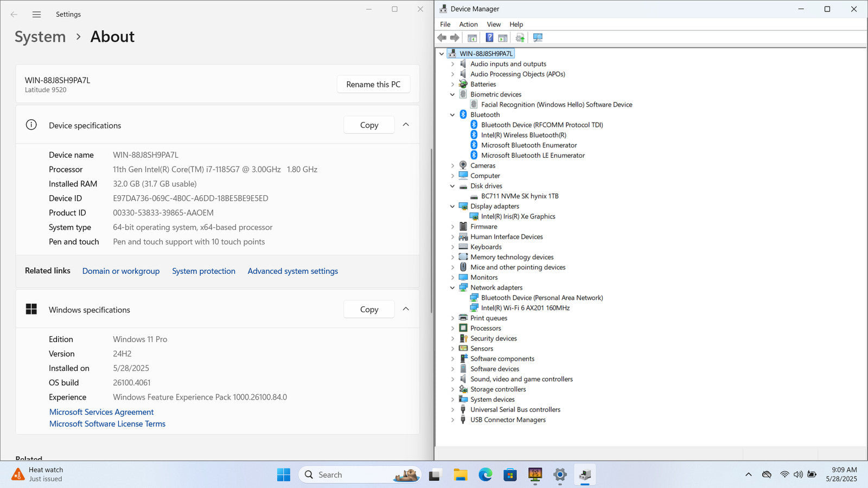Open the System protection link
The image size is (868, 488).
pyautogui.click(x=203, y=271)
